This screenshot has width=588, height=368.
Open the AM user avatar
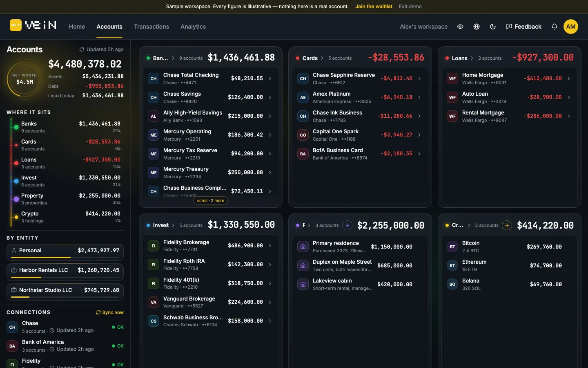[571, 27]
